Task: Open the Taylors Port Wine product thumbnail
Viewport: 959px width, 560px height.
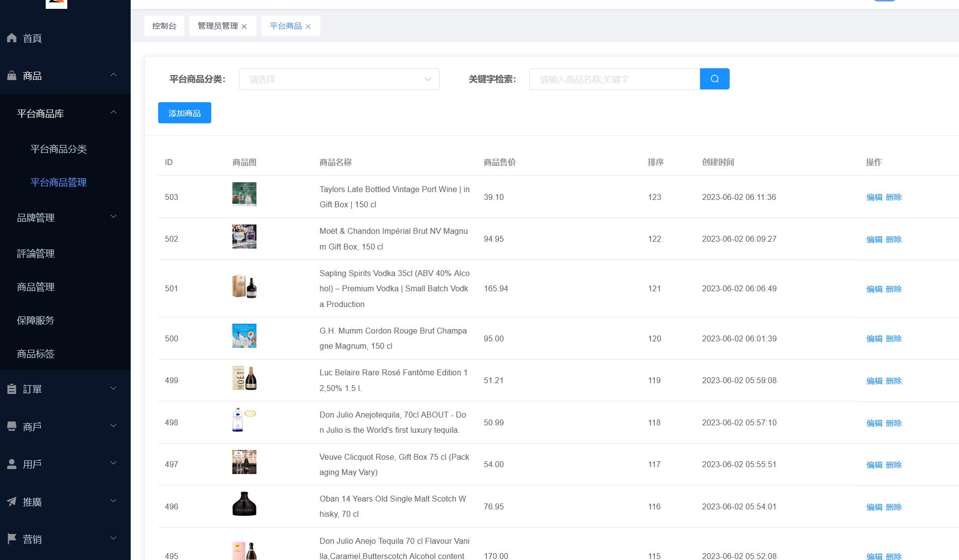Action: point(244,194)
